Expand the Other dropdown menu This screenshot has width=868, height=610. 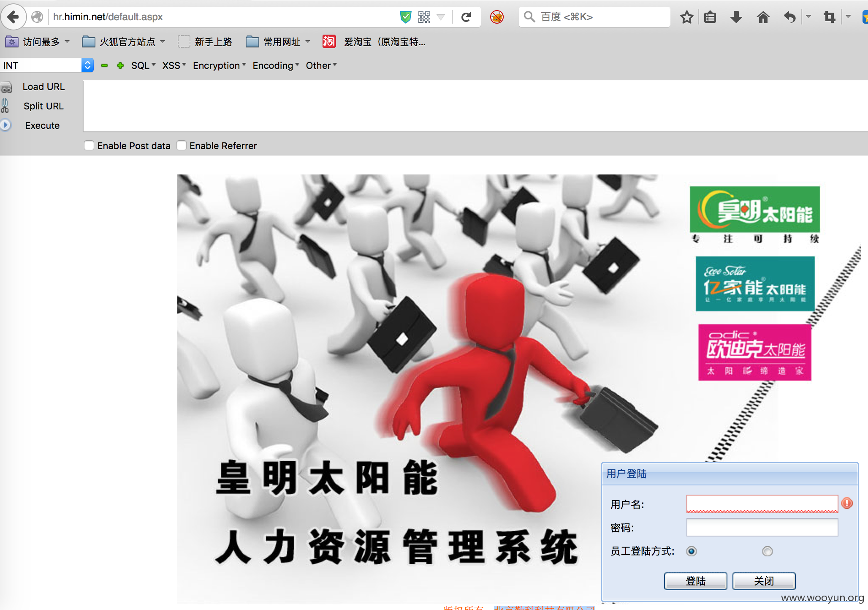[x=322, y=65]
